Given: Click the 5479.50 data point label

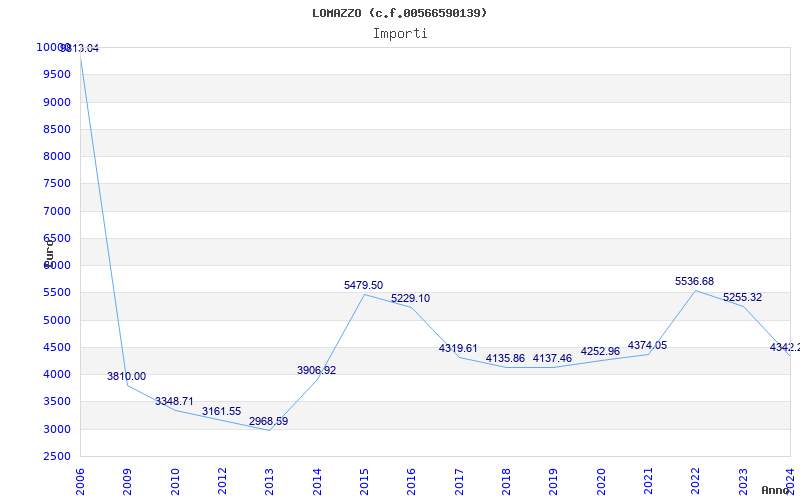Looking at the screenshot, I should click(363, 285).
